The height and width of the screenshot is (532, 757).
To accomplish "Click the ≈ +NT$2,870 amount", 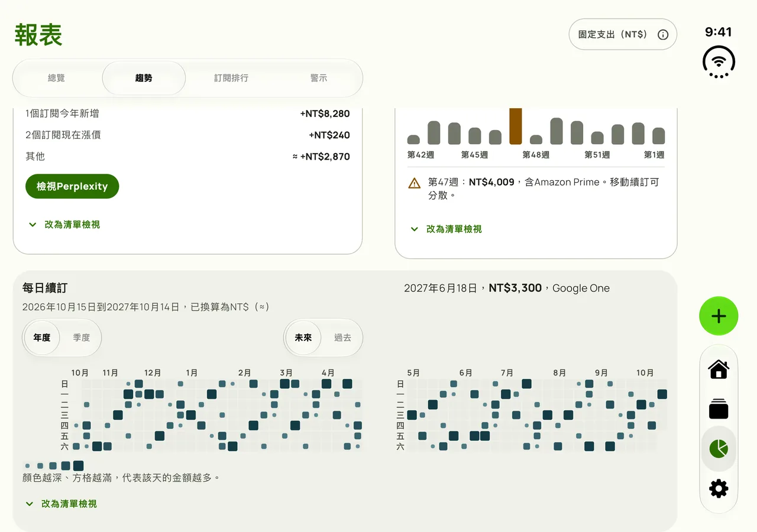I will tap(321, 157).
